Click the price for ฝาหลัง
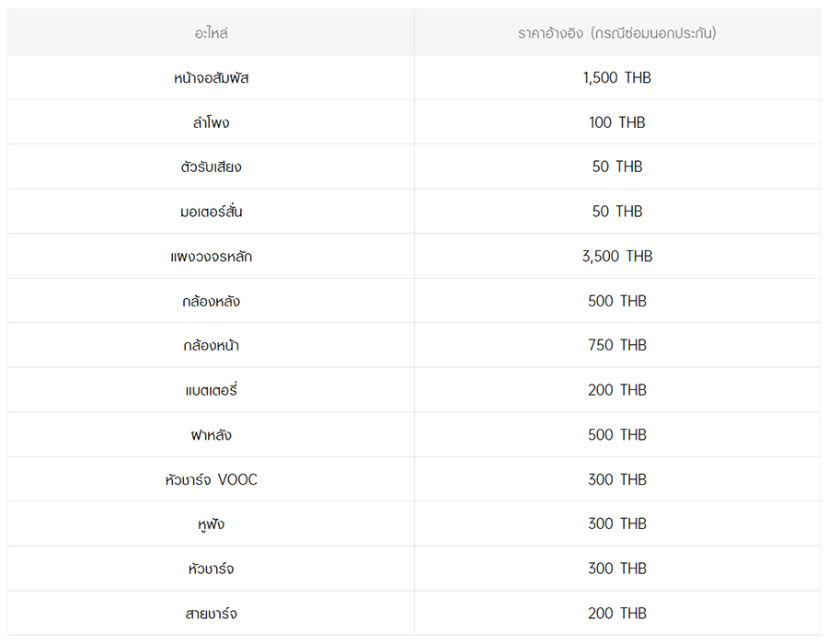 pyautogui.click(x=616, y=435)
